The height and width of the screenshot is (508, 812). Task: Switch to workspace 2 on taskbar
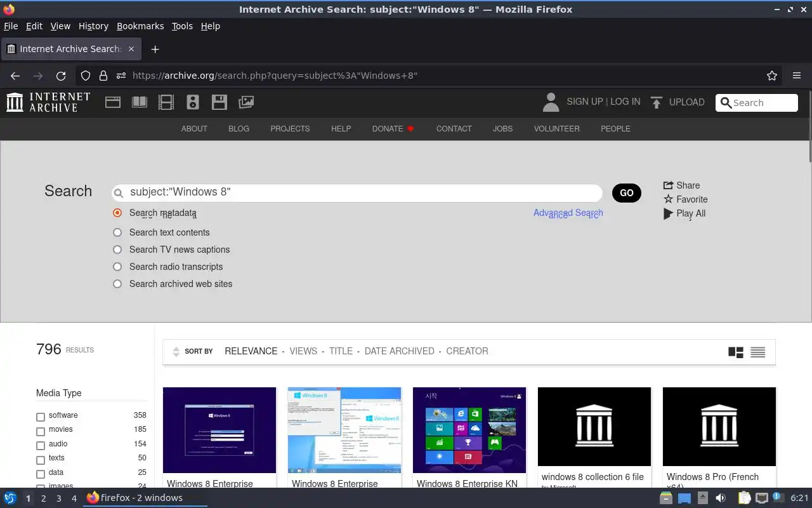[x=43, y=498]
